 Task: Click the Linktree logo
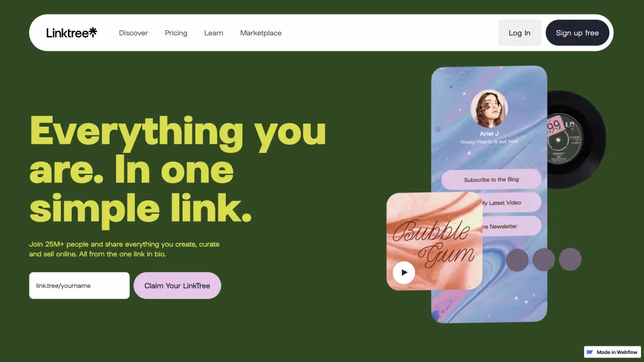[71, 33]
